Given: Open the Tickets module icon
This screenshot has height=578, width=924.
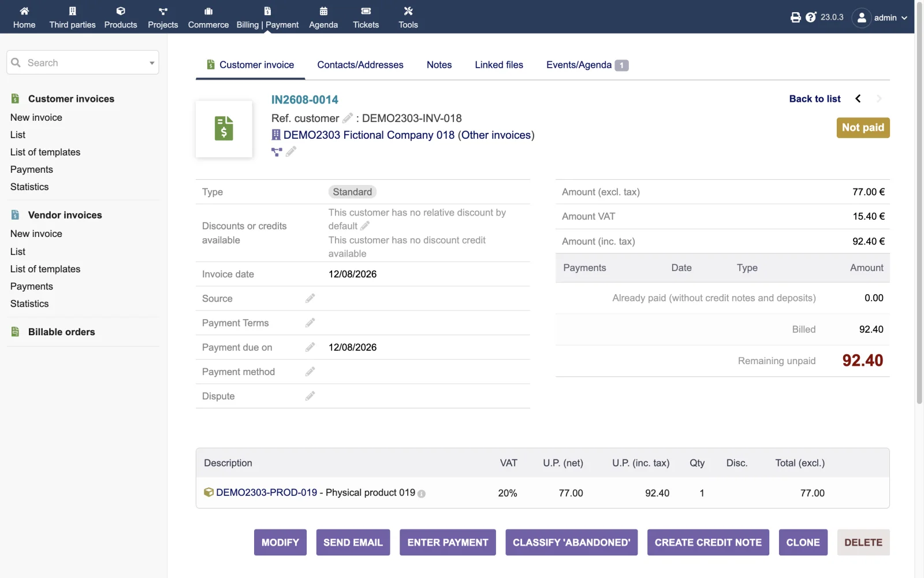Looking at the screenshot, I should click(366, 11).
